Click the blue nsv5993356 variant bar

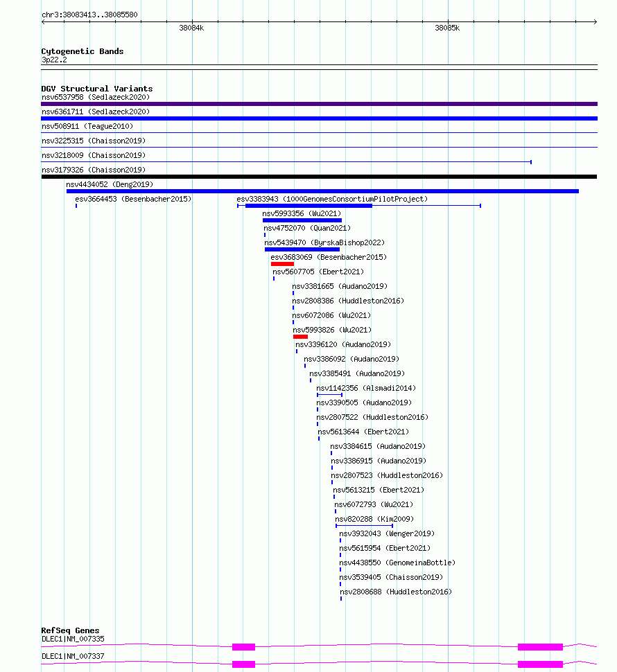click(x=302, y=220)
